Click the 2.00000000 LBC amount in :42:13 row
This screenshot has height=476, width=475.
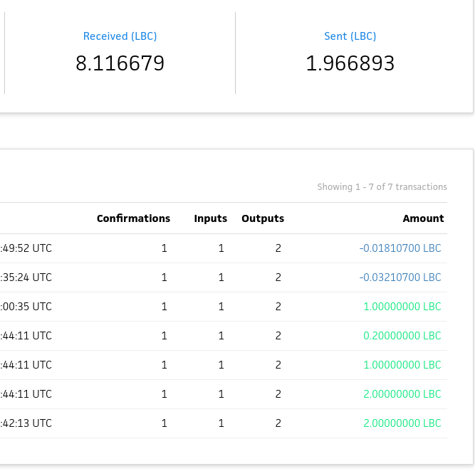click(402, 423)
